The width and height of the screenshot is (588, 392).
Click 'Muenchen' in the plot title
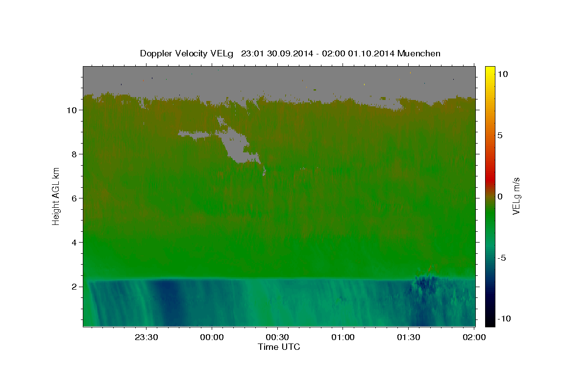419,53
